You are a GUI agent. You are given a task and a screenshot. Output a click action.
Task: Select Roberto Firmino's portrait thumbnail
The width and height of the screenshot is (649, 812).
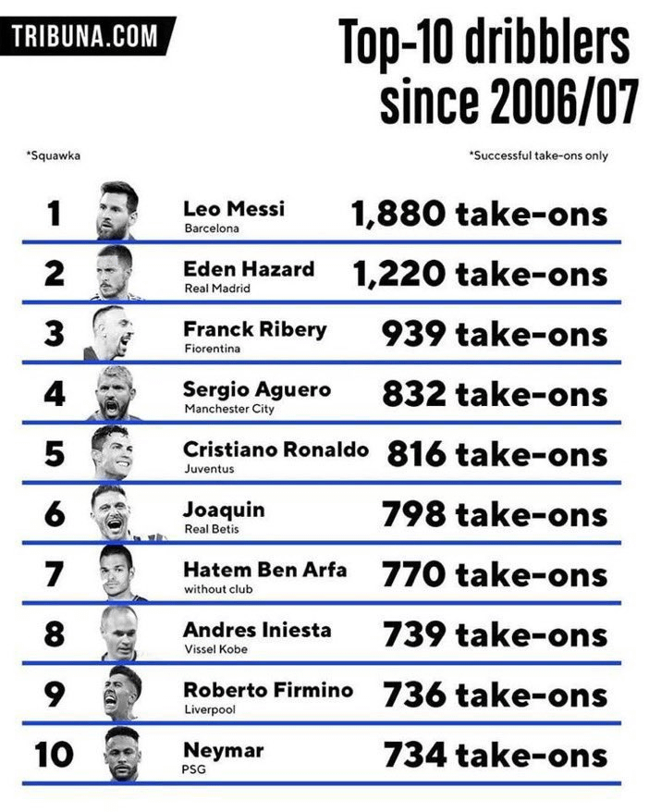click(x=122, y=693)
